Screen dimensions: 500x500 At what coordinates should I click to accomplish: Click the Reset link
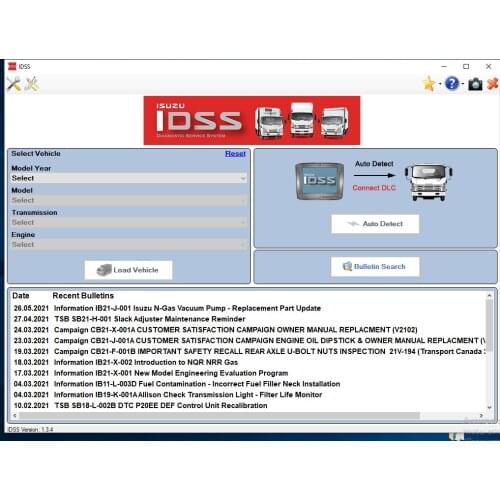click(x=235, y=154)
